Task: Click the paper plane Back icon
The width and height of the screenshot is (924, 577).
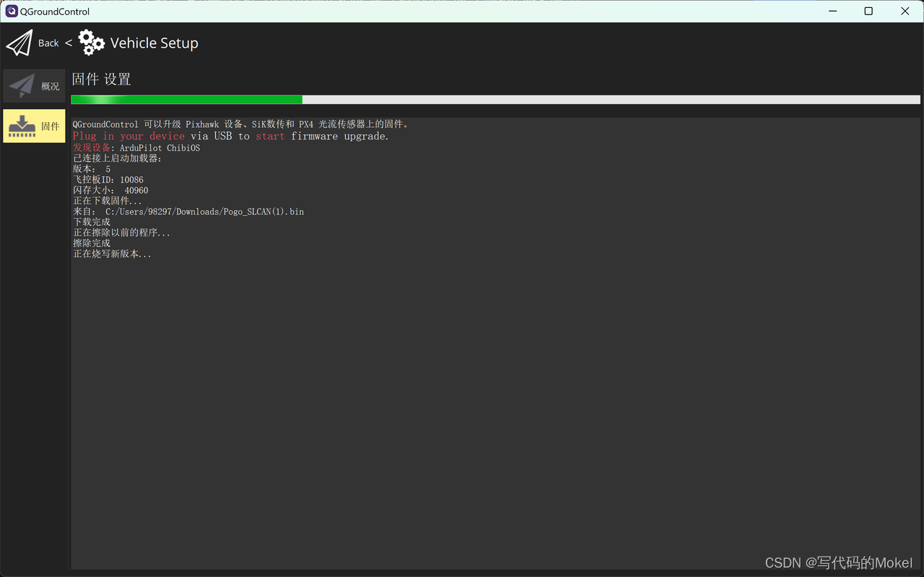Action: [19, 43]
